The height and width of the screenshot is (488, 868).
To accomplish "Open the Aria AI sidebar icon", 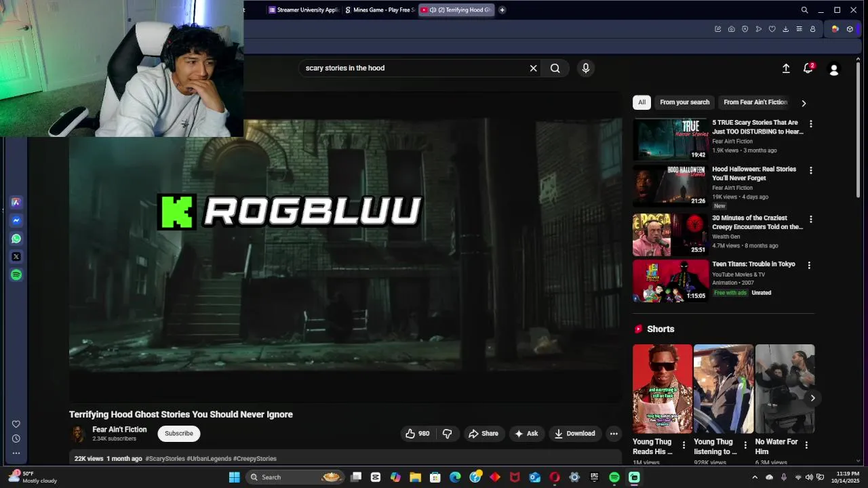I will click(x=16, y=202).
